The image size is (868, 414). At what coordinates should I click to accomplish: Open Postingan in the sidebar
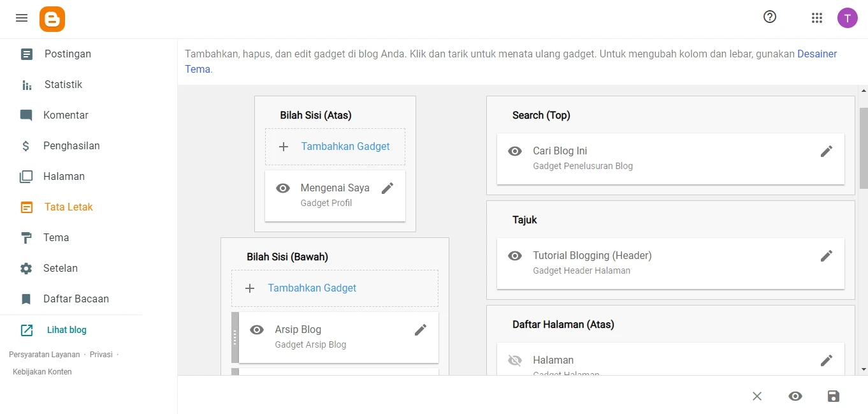[68, 54]
